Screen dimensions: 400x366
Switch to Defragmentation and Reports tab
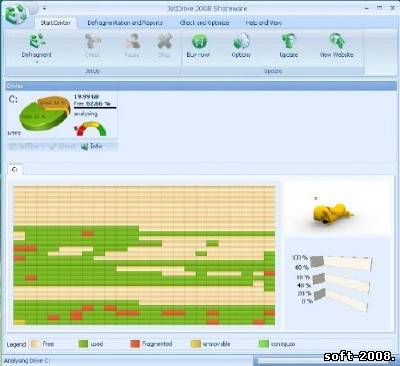(125, 23)
